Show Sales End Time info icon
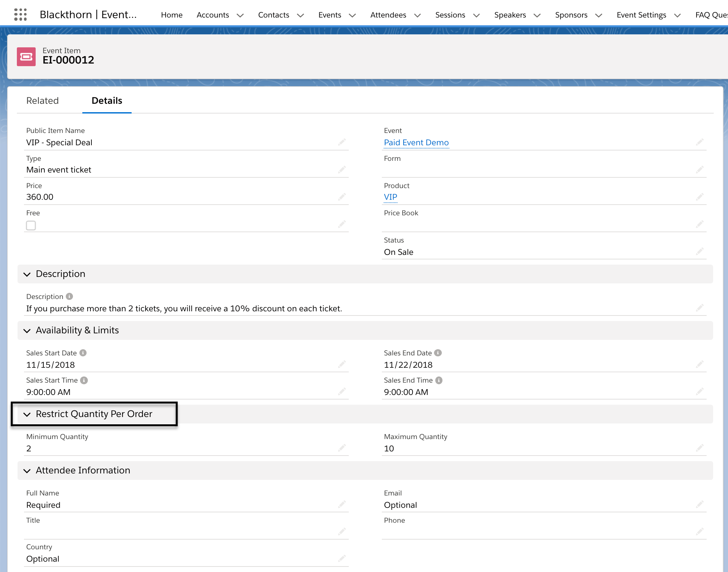Viewport: 728px width, 572px height. coord(439,380)
